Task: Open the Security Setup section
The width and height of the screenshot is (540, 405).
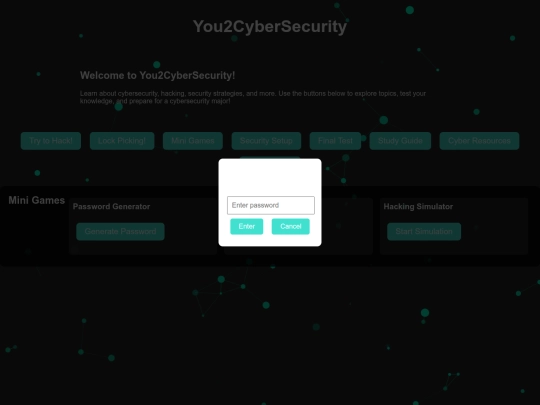Action: pyautogui.click(x=266, y=141)
